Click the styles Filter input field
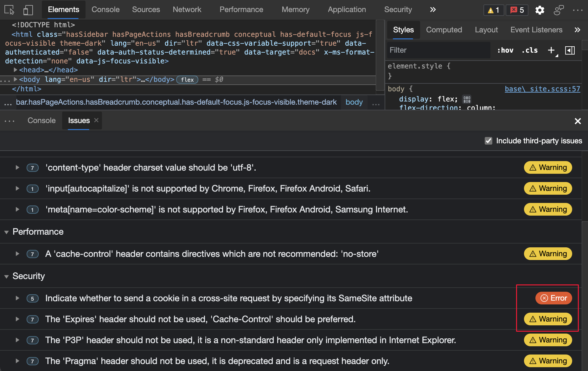This screenshot has height=371, width=588. pos(438,50)
